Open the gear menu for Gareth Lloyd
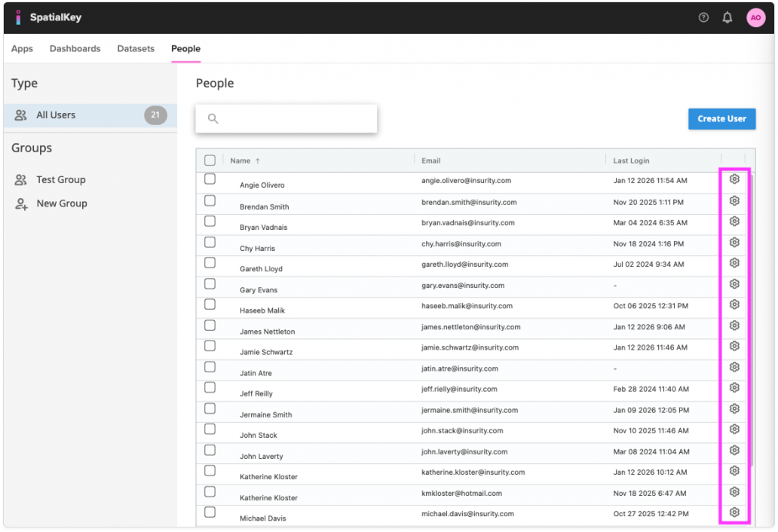 (x=734, y=263)
